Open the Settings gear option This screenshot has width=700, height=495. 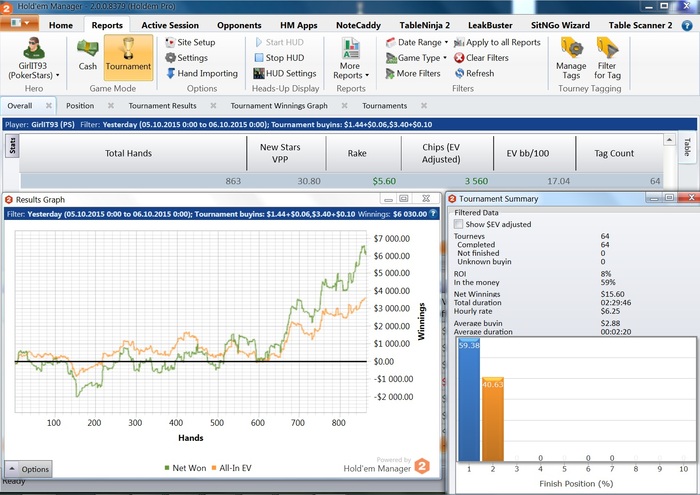(186, 58)
